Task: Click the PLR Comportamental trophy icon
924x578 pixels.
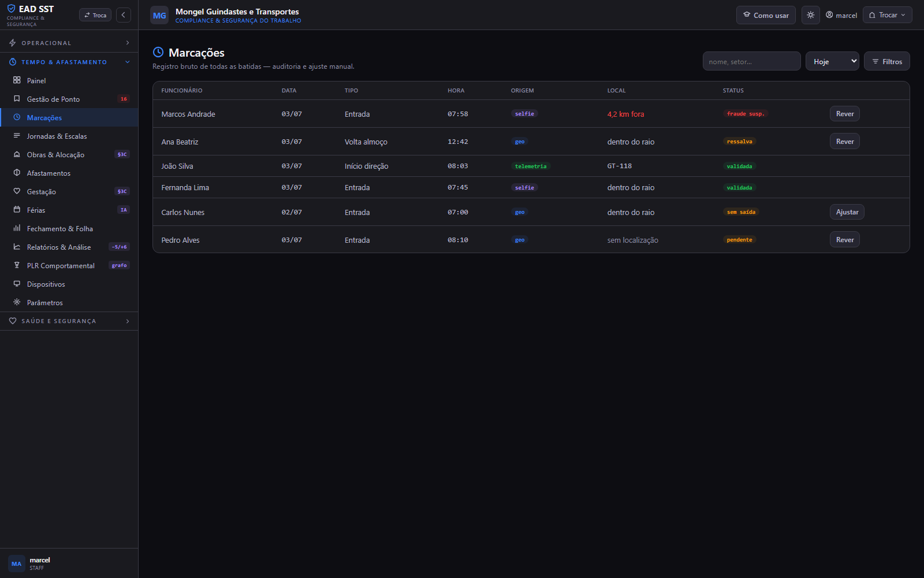Action: coord(17,265)
